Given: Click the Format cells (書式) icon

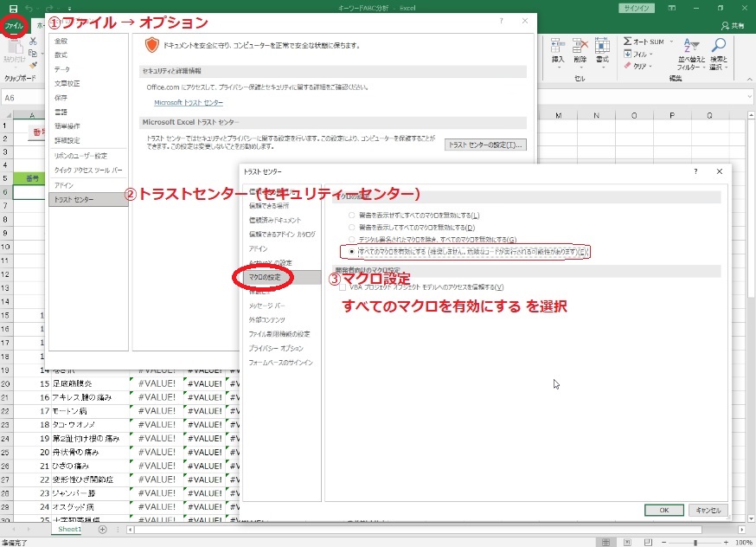Looking at the screenshot, I should pos(602,45).
